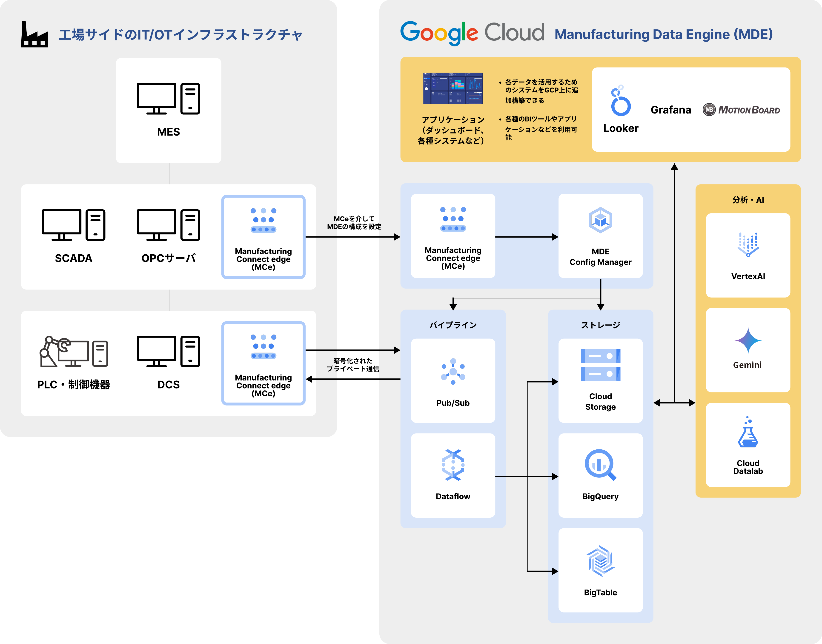This screenshot has height=644, width=822.
Task: Click the MES label
Action: [x=168, y=132]
